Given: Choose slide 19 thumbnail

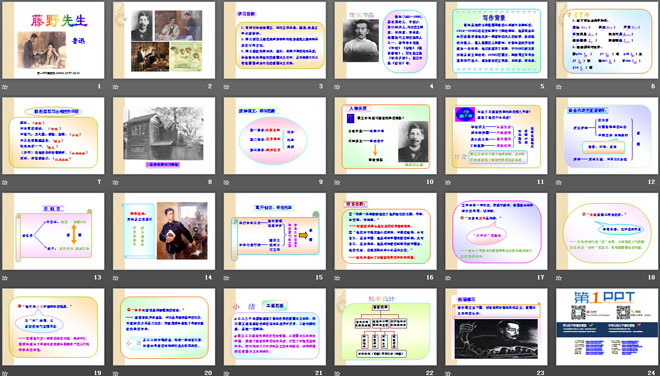Looking at the screenshot, I should click(53, 327).
